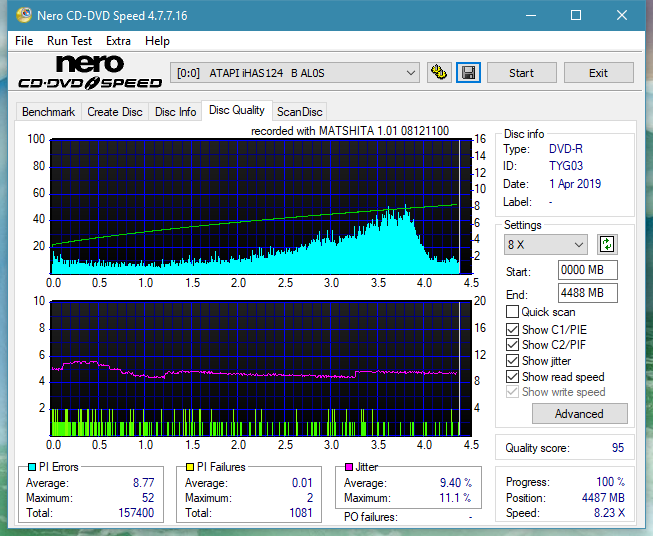Click the PI Errors Maximum value 52
Viewport: 653px width, 536px height.
148,498
